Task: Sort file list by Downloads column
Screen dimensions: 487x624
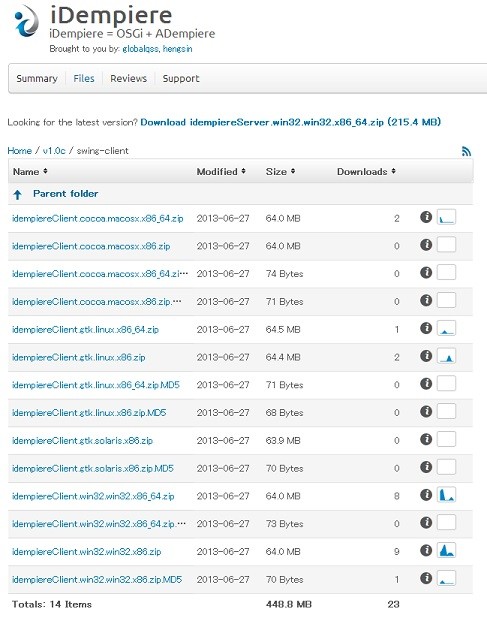Action: pyautogui.click(x=366, y=172)
